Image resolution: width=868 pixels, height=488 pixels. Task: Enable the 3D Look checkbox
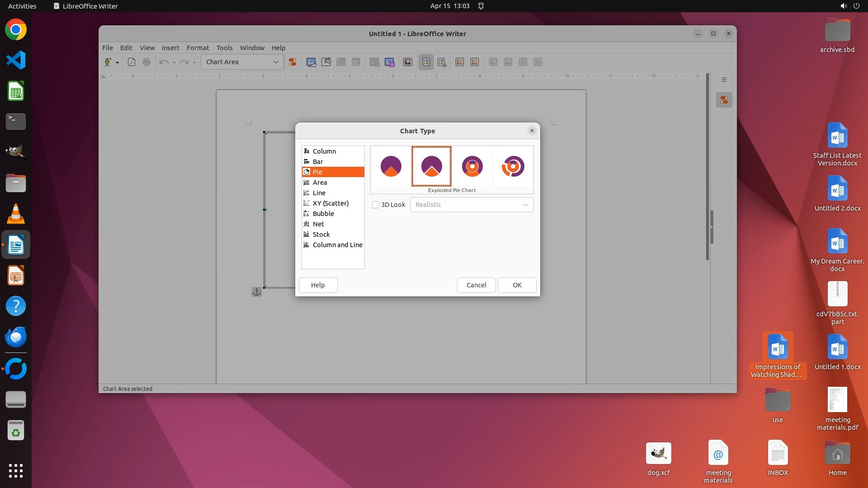pos(376,205)
